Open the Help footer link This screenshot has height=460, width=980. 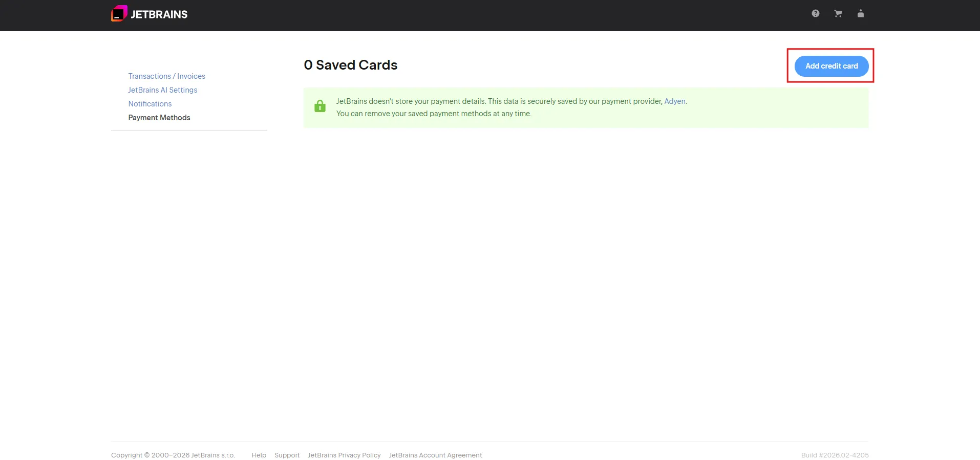(x=259, y=455)
